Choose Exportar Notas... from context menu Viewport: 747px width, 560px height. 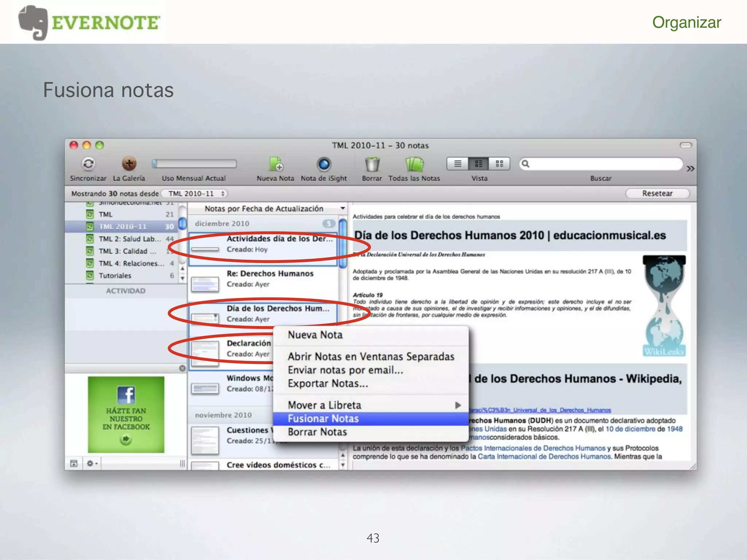[x=371, y=384]
